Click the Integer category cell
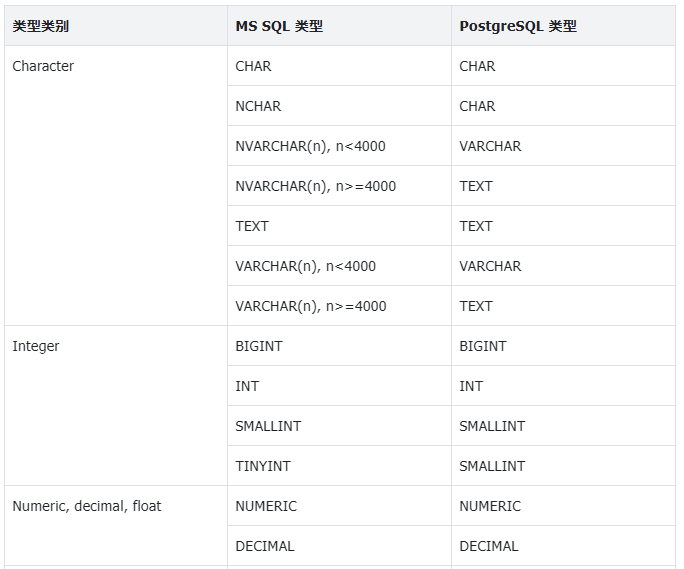Image resolution: width=684 pixels, height=569 pixels. [36, 346]
